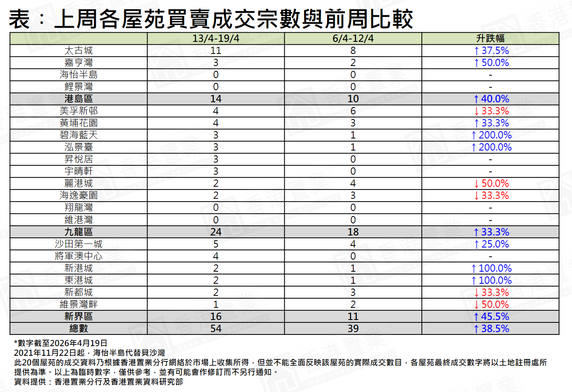Click the 50.0% drop for 維景灣畔

pos(495,305)
